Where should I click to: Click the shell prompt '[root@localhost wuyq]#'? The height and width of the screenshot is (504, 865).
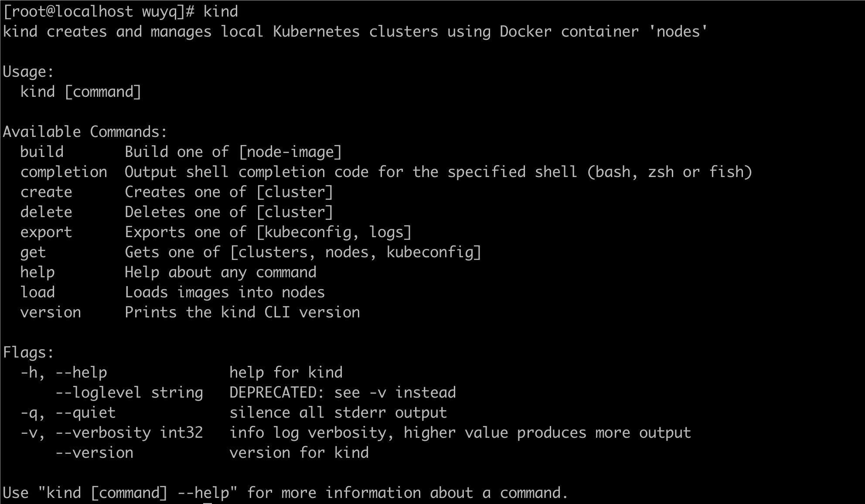click(x=99, y=12)
